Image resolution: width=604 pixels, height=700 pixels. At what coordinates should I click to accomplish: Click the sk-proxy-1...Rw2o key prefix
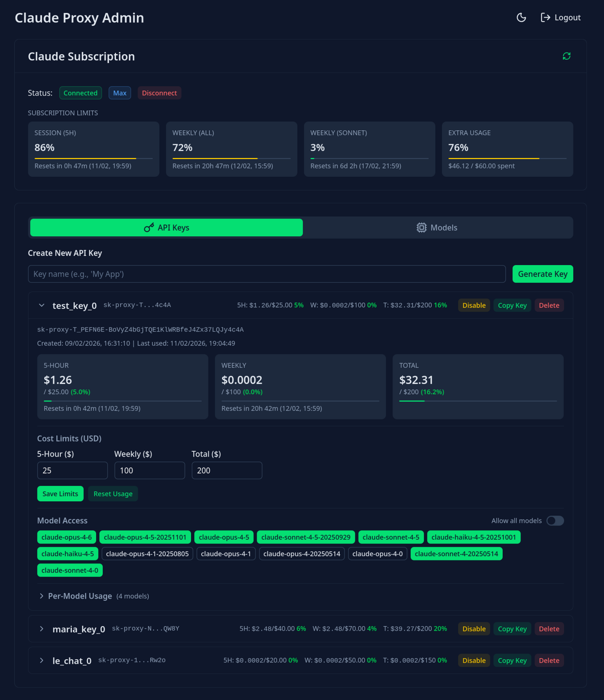132,660
